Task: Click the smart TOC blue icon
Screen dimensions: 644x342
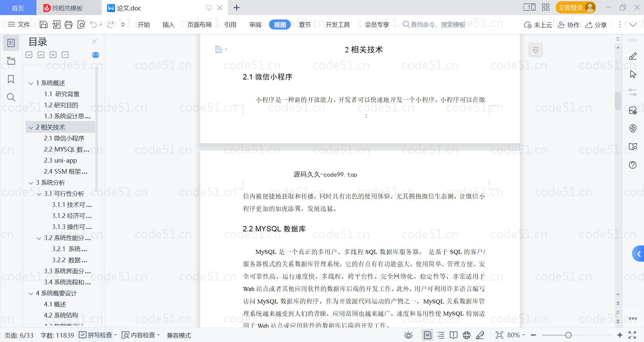Action: tap(96, 55)
